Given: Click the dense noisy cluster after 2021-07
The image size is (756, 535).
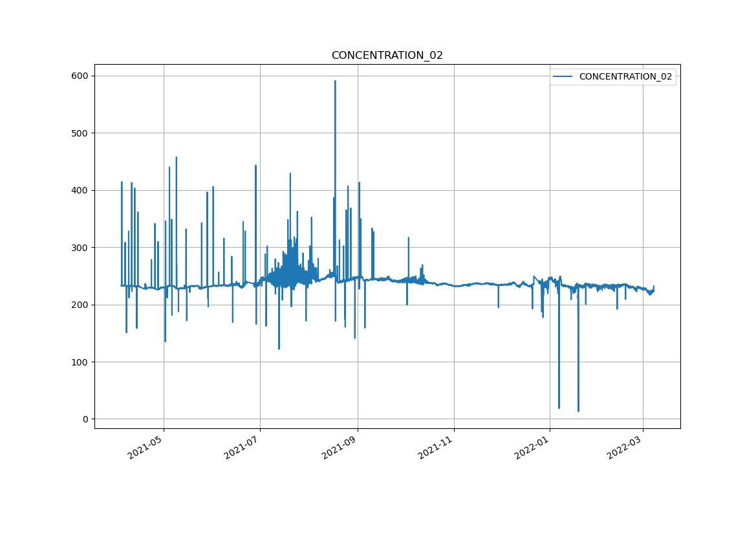Looking at the screenshot, I should coord(288,275).
